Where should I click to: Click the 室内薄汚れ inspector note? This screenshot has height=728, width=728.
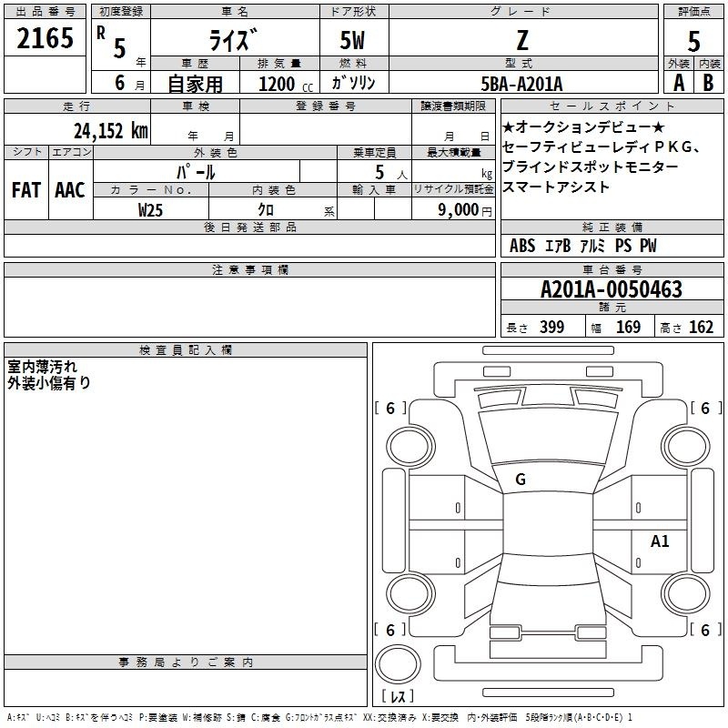point(43,367)
